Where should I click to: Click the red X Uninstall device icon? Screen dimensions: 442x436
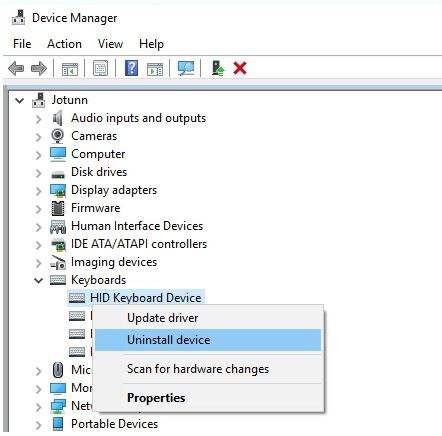[x=240, y=68]
